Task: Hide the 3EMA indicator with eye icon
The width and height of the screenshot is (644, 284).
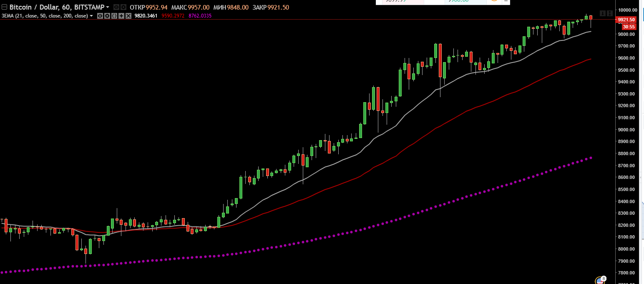Action: 100,16
